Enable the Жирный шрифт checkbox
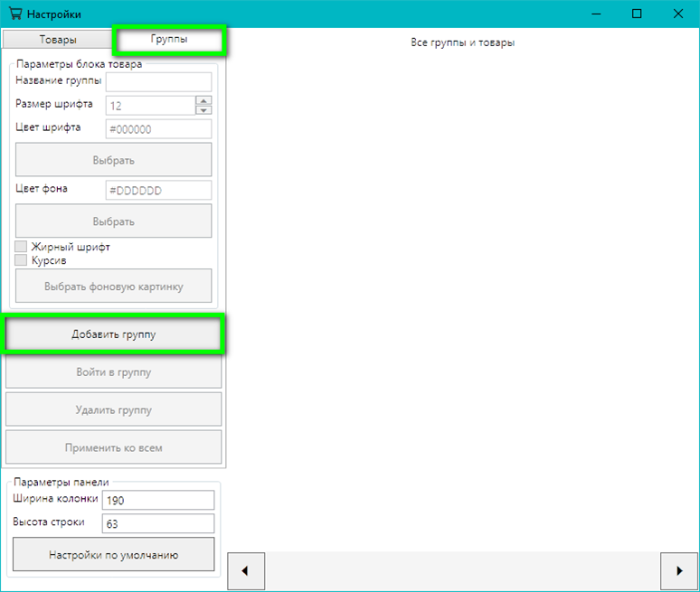The width and height of the screenshot is (700, 592). point(21,247)
